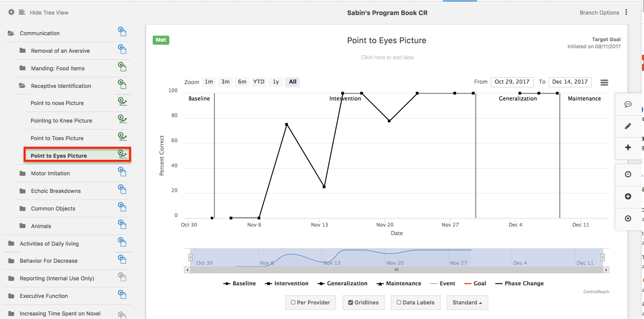Click the target circle tool
This screenshot has width=644, height=319.
click(628, 219)
